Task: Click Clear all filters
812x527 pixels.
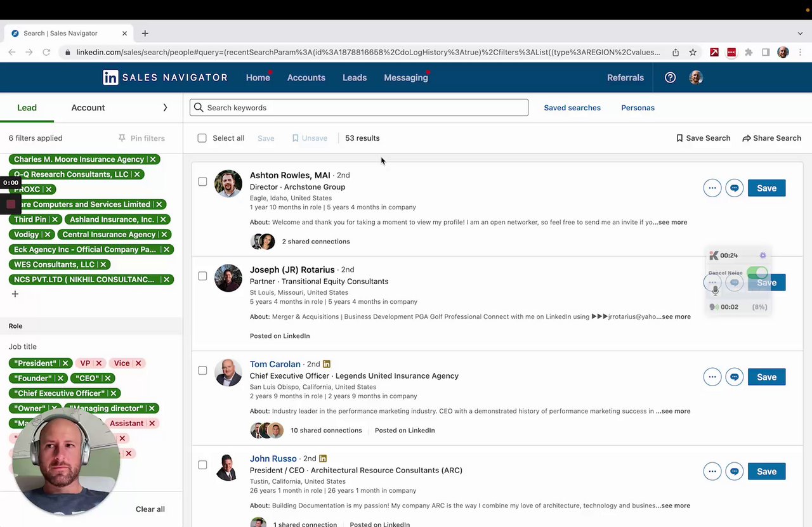Action: pos(150,509)
